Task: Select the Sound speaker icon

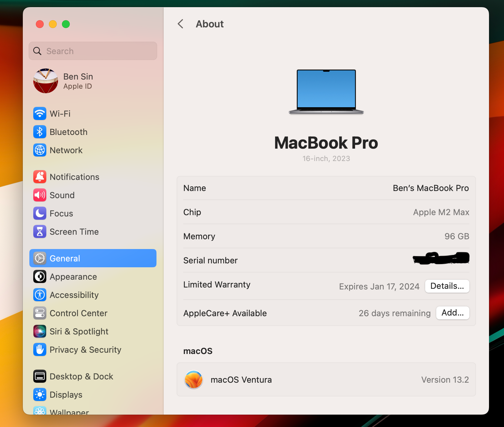Action: (x=40, y=195)
